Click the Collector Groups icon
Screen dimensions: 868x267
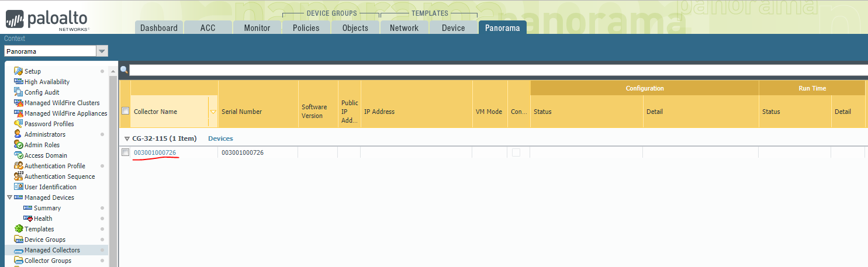click(19, 261)
